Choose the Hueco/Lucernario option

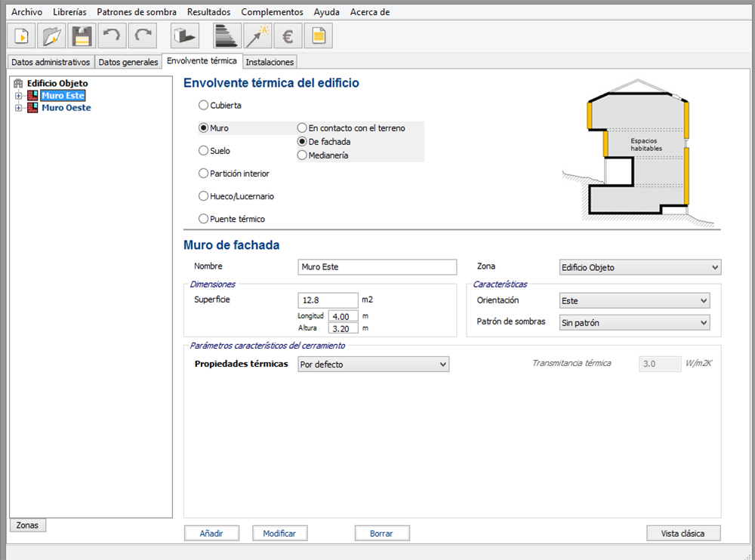tap(203, 196)
